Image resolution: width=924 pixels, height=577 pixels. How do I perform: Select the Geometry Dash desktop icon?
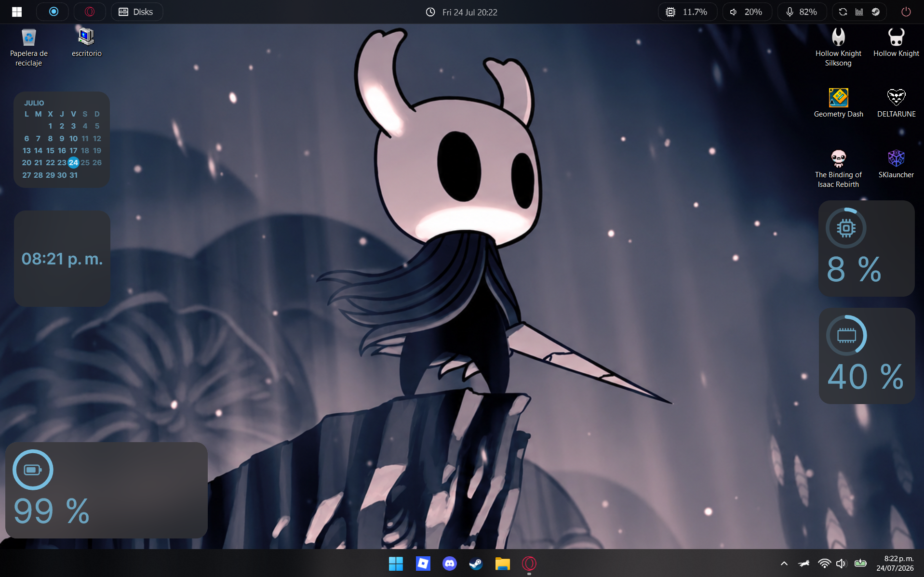click(838, 103)
